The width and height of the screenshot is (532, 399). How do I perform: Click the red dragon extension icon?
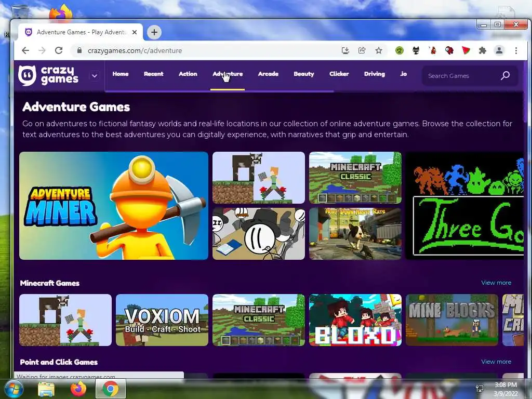click(x=433, y=51)
